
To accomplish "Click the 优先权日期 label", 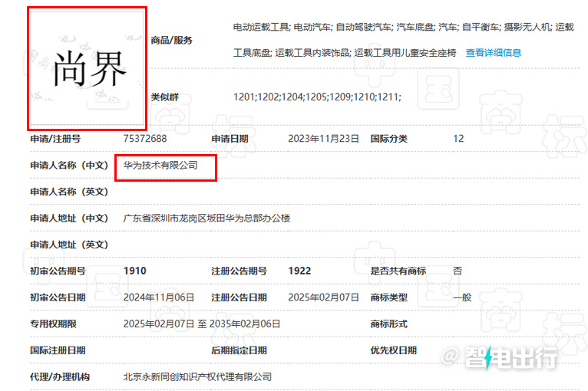I will point(394,350).
